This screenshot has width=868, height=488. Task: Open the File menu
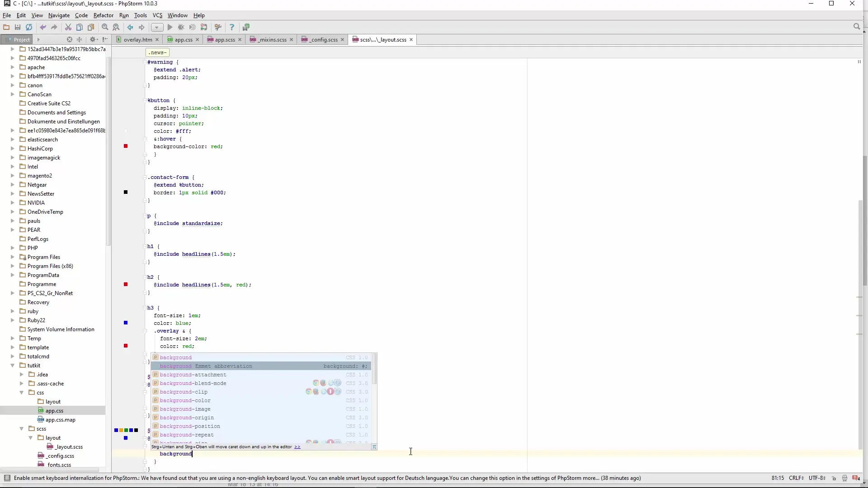click(7, 15)
